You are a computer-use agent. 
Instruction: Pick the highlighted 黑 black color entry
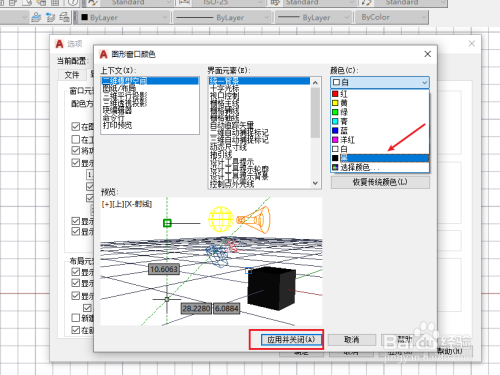(x=380, y=158)
